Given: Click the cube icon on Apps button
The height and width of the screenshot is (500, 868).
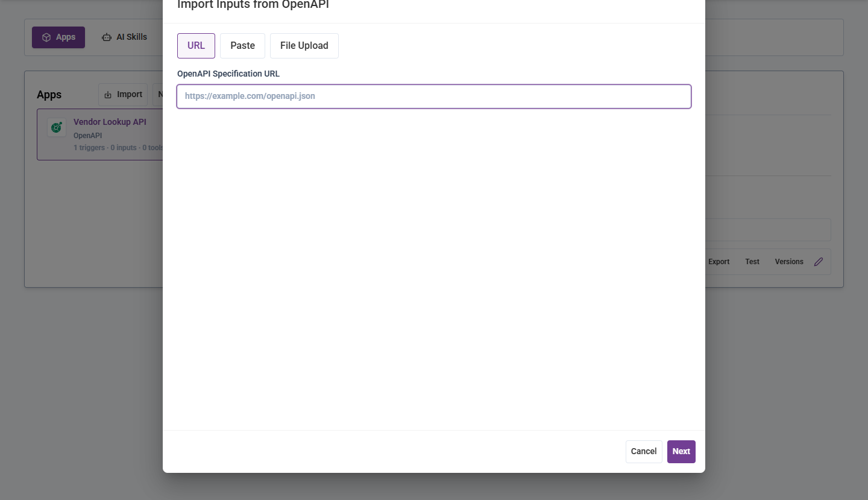Looking at the screenshot, I should click(x=46, y=37).
